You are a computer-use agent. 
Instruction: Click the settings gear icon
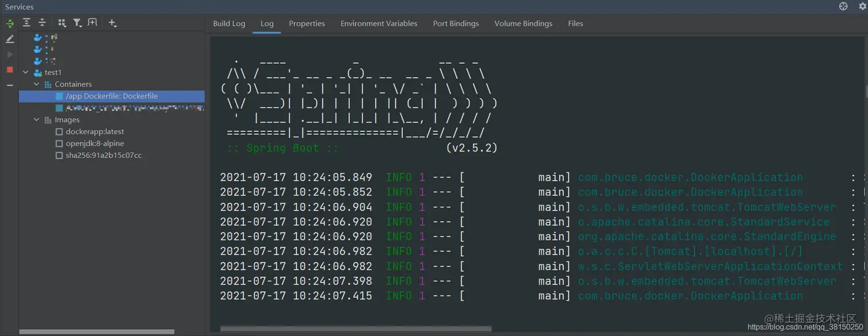[863, 6]
